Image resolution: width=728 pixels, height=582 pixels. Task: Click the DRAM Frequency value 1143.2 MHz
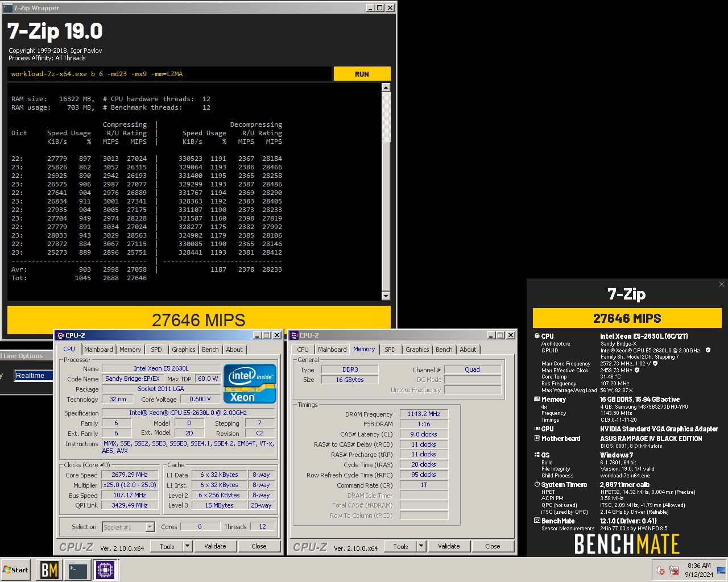[x=424, y=414]
